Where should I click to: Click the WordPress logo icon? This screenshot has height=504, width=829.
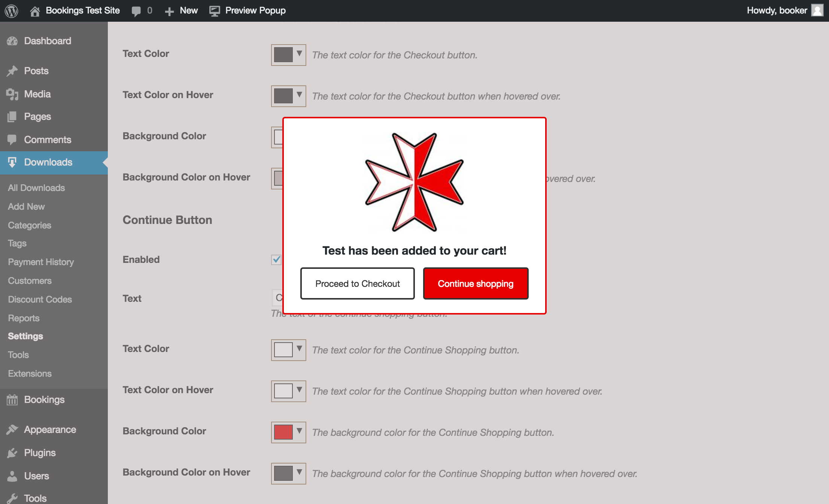coord(12,10)
